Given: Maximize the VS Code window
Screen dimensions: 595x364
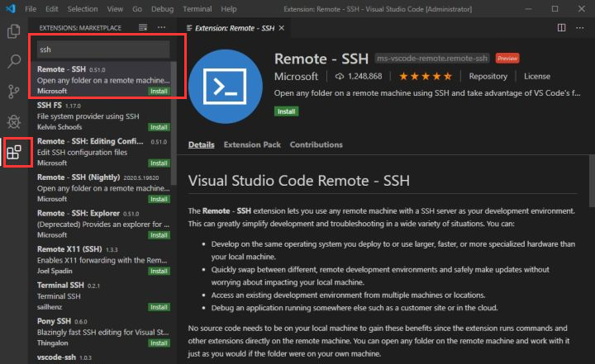Looking at the screenshot, I should pyautogui.click(x=555, y=9).
